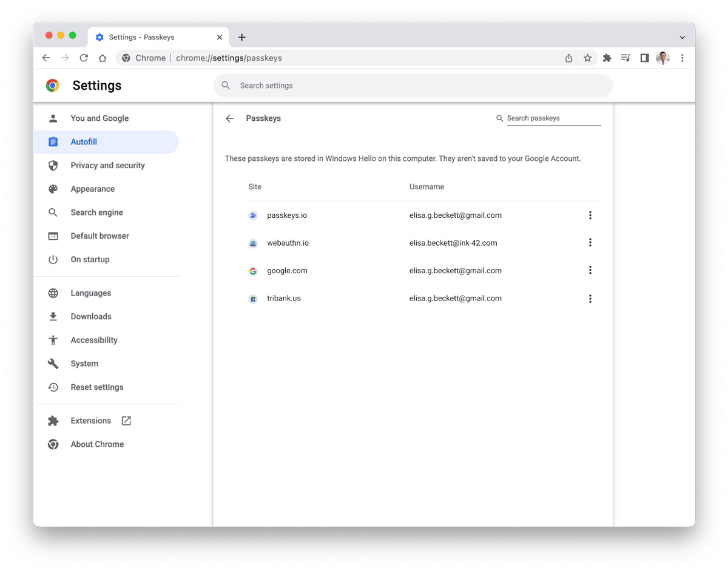Select the Settings - Passkeys tab
The height and width of the screenshot is (570, 728).
pos(159,37)
